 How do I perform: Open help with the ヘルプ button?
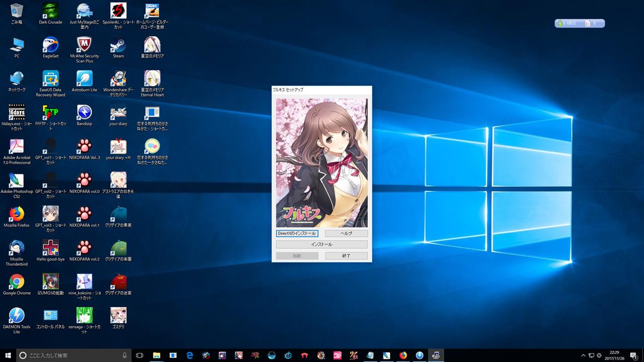pos(346,233)
